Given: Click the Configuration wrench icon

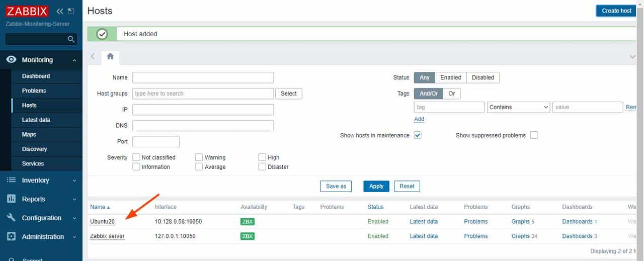Looking at the screenshot, I should point(11,218).
